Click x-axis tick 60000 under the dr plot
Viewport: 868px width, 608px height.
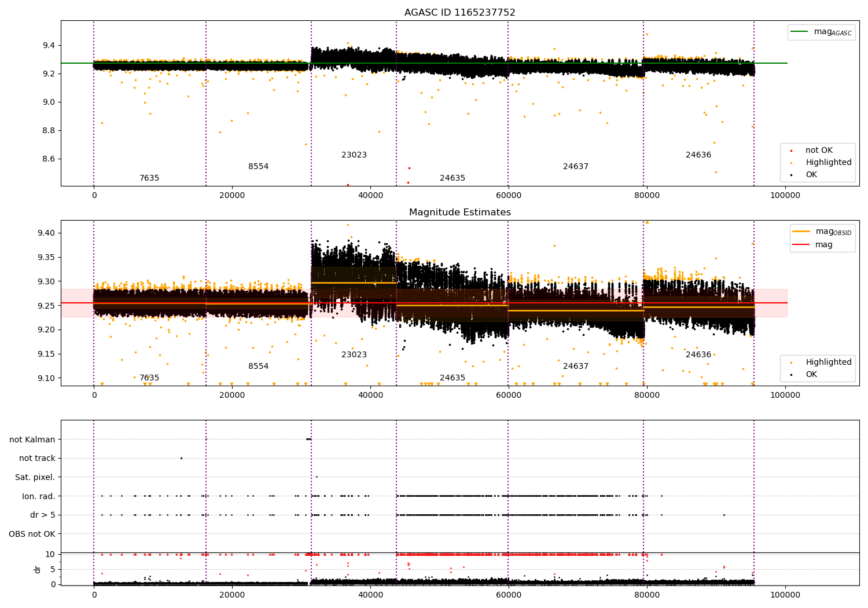click(x=509, y=595)
